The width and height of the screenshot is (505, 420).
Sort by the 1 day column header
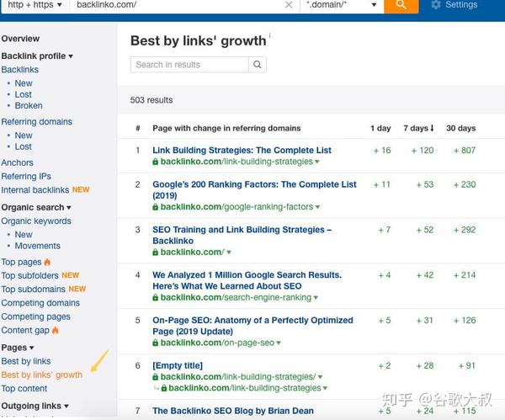click(380, 128)
